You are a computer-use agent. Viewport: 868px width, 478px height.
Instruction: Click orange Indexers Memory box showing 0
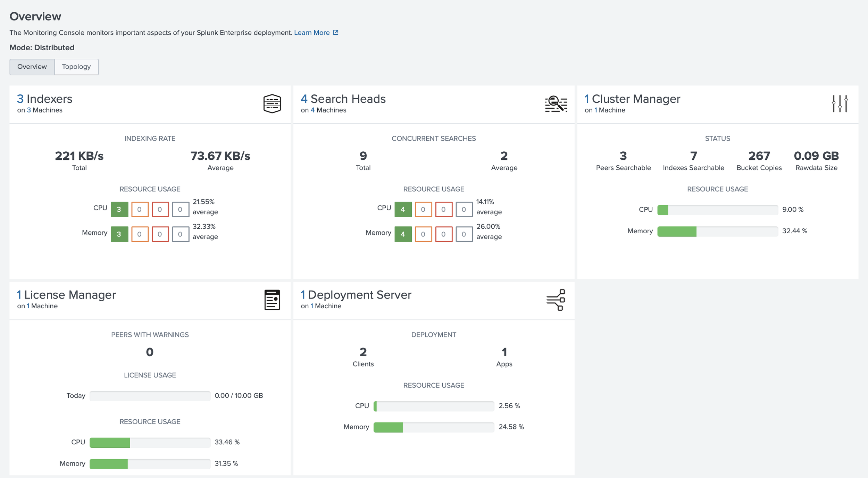pos(140,234)
